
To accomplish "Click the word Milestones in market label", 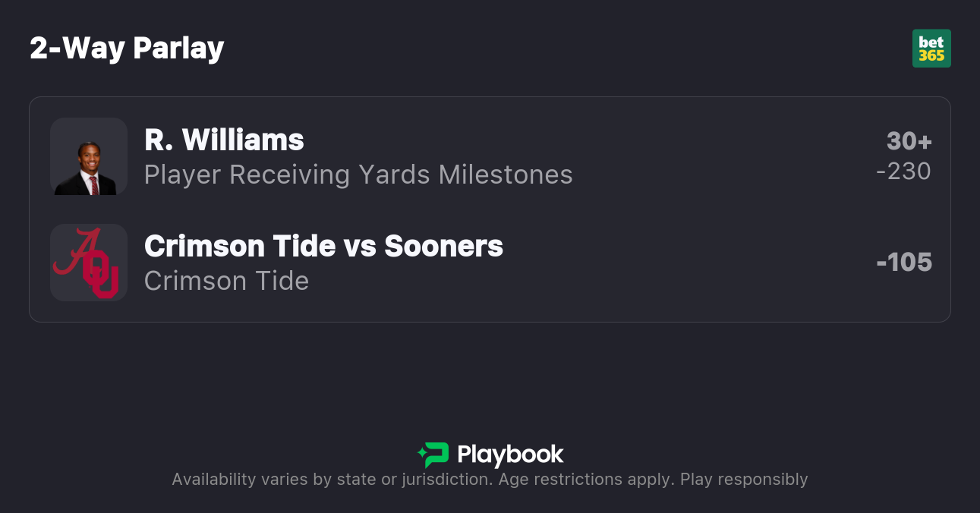I will (506, 175).
